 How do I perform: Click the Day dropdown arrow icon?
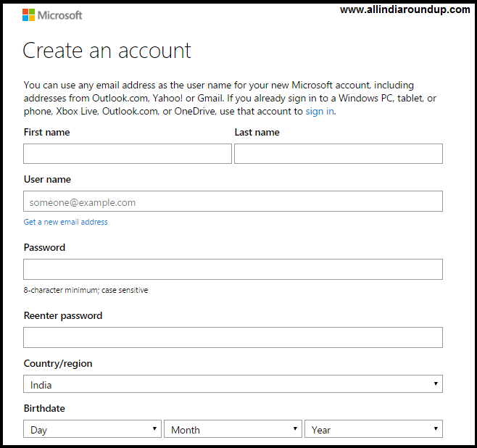pyautogui.click(x=154, y=428)
